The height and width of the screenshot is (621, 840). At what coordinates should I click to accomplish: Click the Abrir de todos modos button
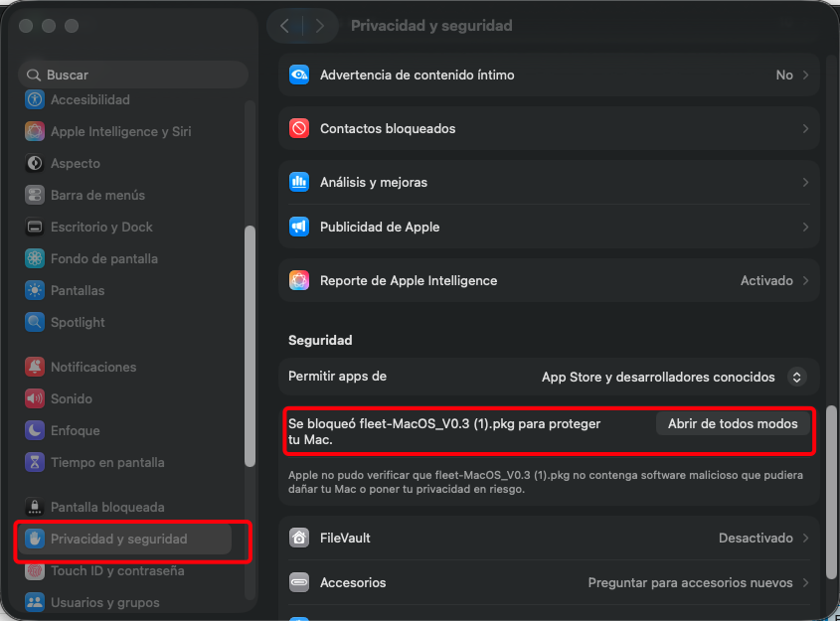[x=733, y=423]
